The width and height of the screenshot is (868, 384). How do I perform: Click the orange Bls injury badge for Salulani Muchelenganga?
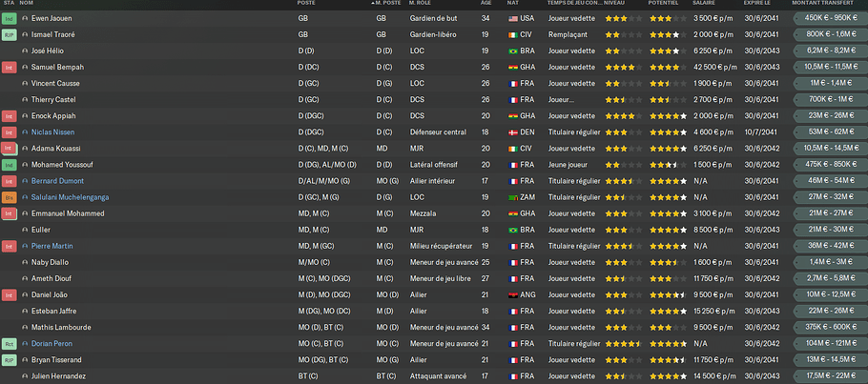pyautogui.click(x=10, y=197)
